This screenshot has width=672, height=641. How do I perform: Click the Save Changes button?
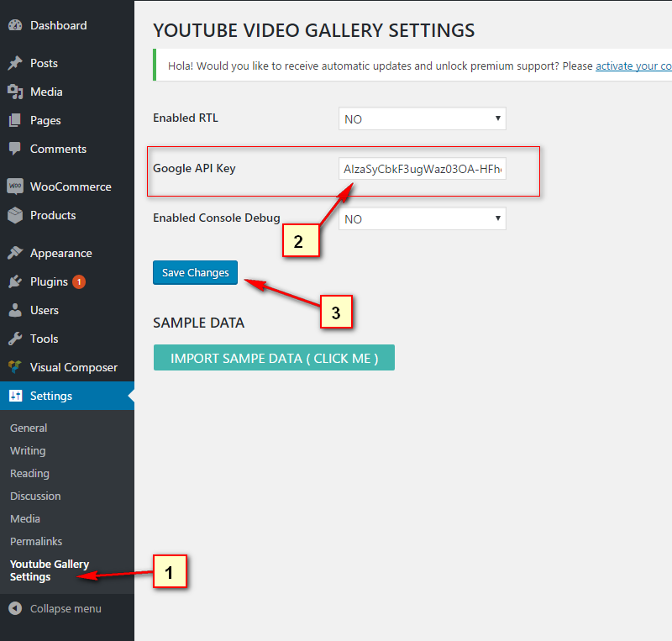pos(196,273)
